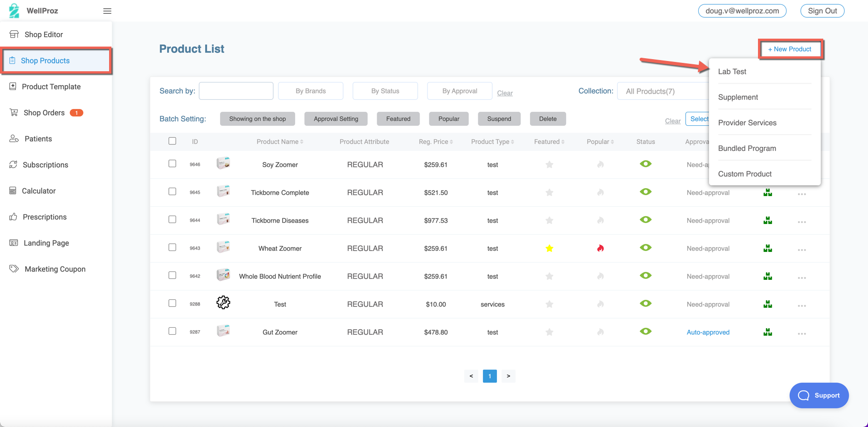Click the + New Product button
This screenshot has width=868, height=427.
(790, 49)
